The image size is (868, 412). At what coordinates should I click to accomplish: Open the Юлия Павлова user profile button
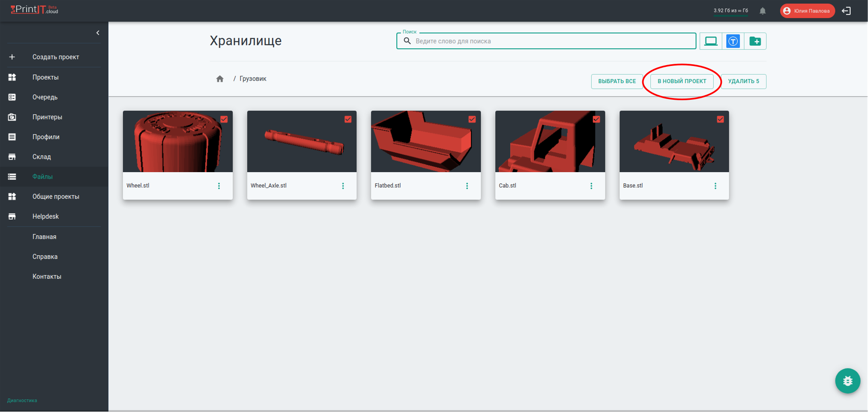(807, 11)
